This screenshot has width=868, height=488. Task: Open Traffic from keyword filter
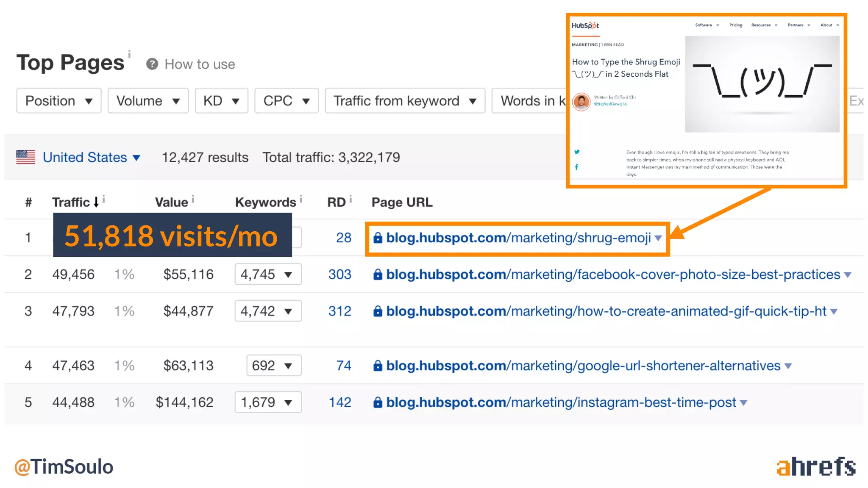(x=405, y=101)
